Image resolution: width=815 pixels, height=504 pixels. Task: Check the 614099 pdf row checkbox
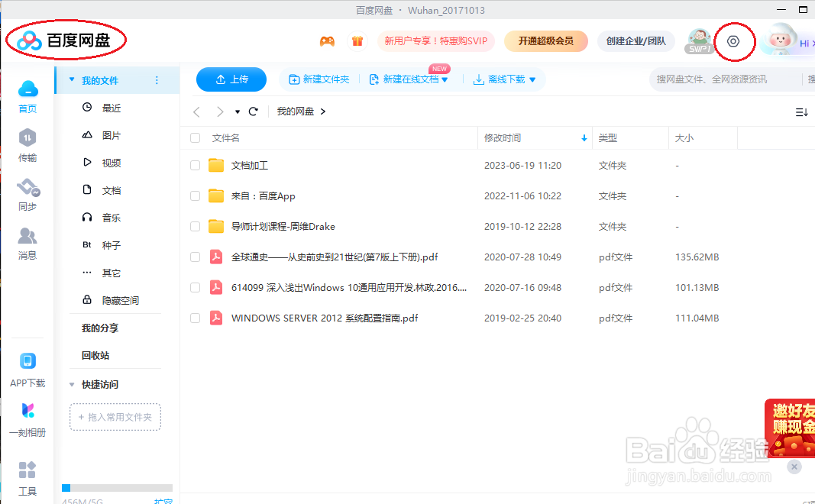195,287
